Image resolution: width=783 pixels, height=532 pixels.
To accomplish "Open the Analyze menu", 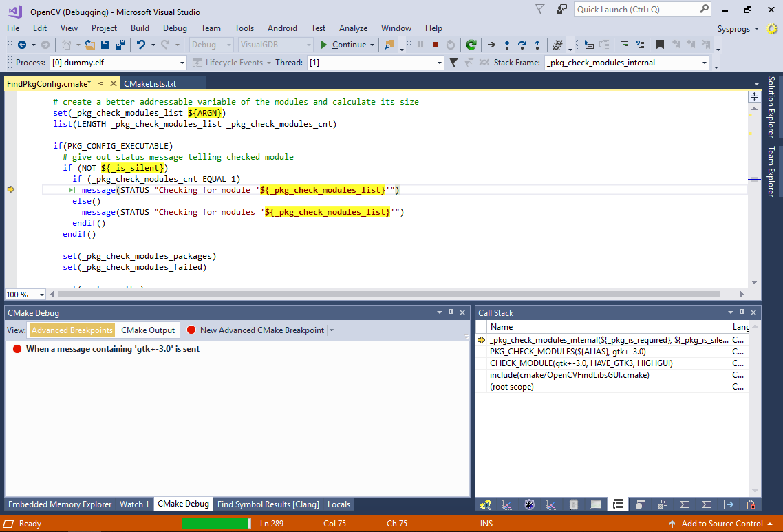I will [x=353, y=28].
